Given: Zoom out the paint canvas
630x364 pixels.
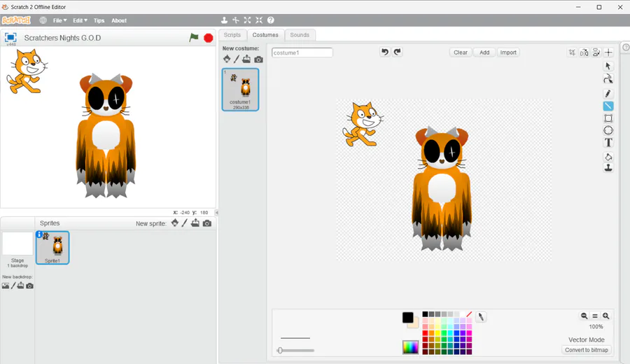Looking at the screenshot, I should click(584, 316).
